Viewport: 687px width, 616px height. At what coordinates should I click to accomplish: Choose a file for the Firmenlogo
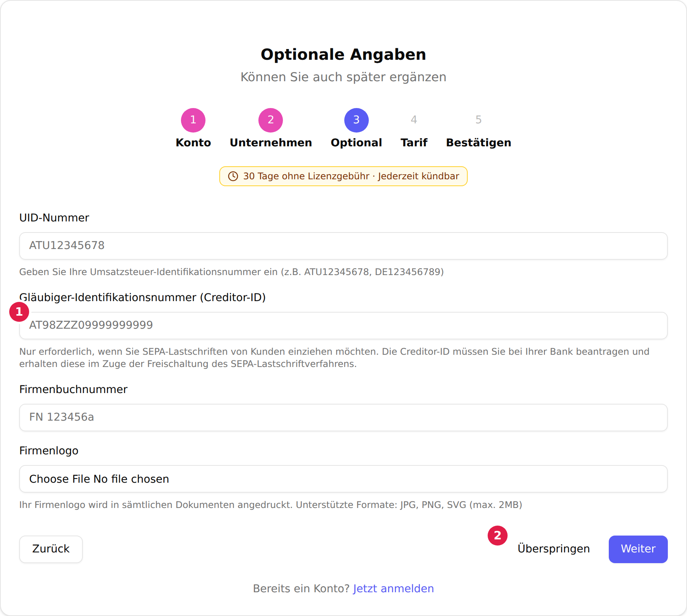[x=343, y=479]
